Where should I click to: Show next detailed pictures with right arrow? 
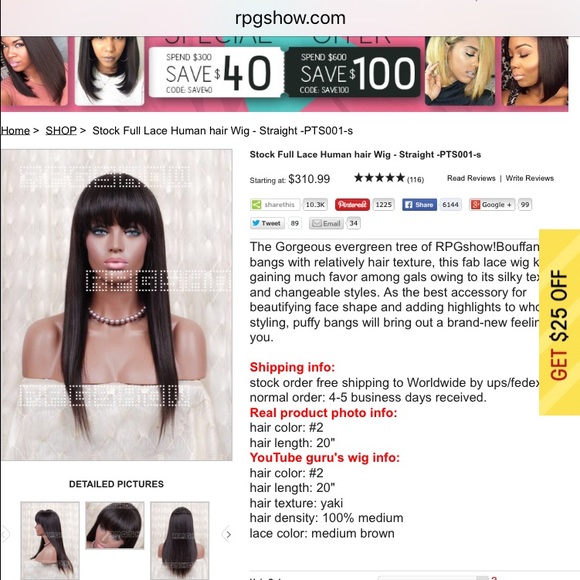pyautogui.click(x=228, y=535)
